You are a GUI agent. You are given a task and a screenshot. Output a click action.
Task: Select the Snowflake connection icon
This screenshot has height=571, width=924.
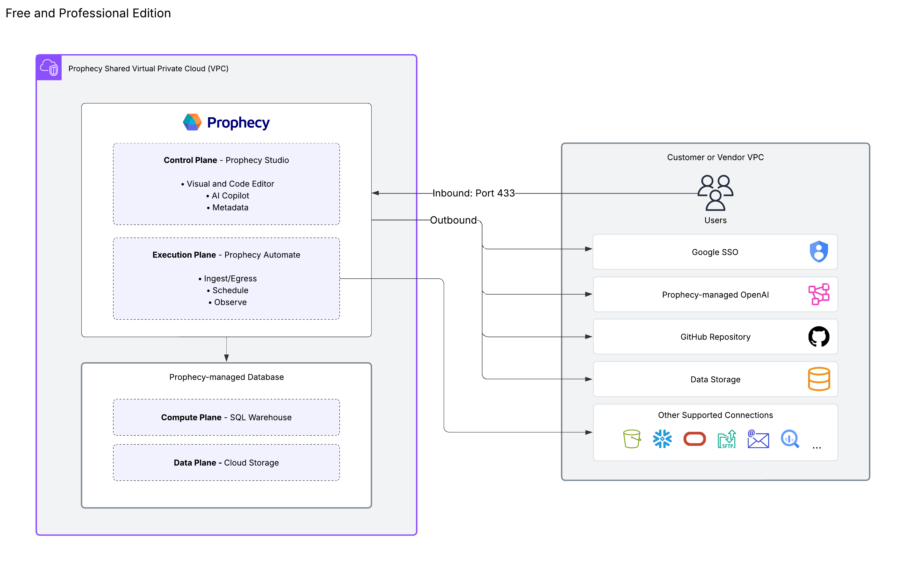[662, 439]
